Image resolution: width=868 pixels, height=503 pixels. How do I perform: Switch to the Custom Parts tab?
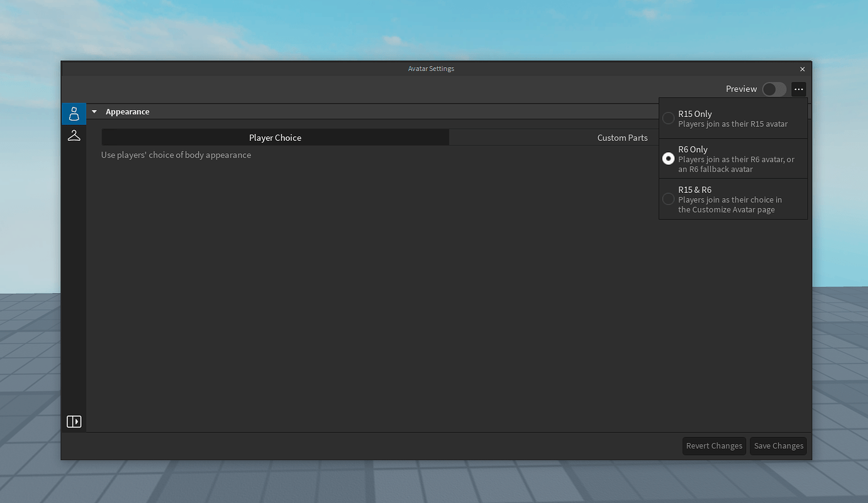[622, 137]
